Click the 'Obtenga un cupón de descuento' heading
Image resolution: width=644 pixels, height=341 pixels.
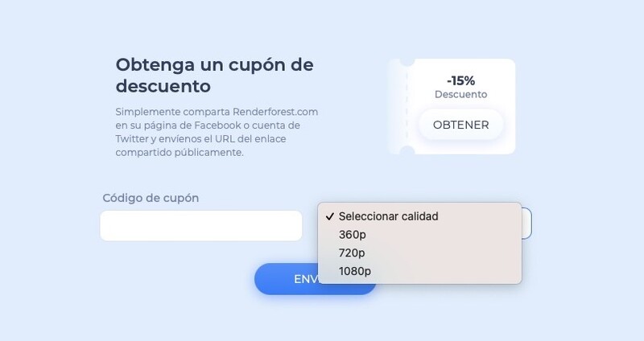[214, 74]
